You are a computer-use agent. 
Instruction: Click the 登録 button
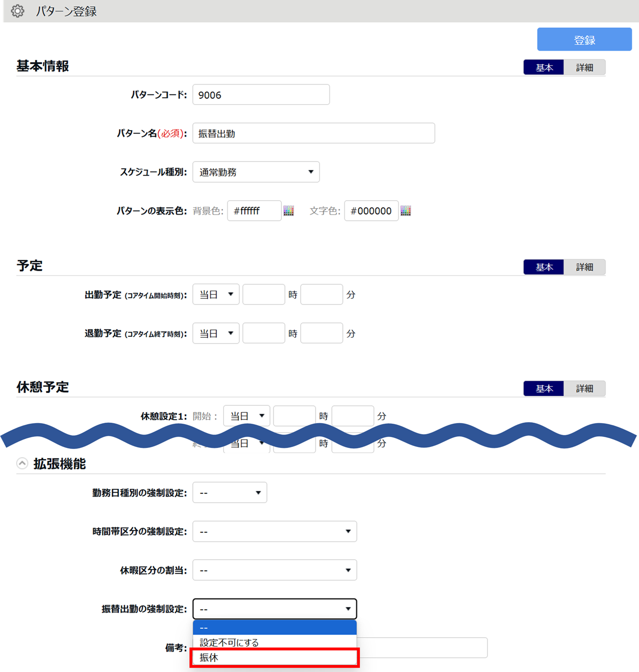click(584, 40)
